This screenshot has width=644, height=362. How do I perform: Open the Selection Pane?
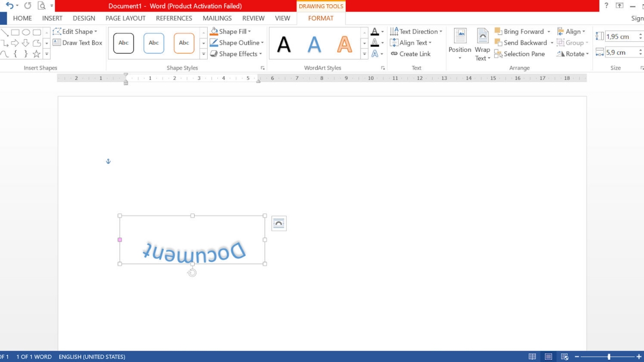[520, 54]
